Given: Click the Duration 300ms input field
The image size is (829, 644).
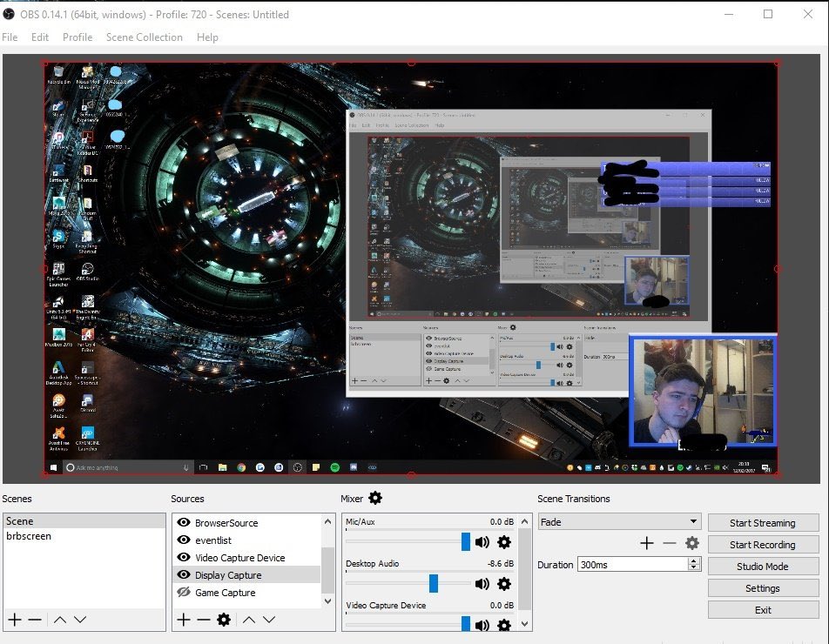Looking at the screenshot, I should coord(633,564).
